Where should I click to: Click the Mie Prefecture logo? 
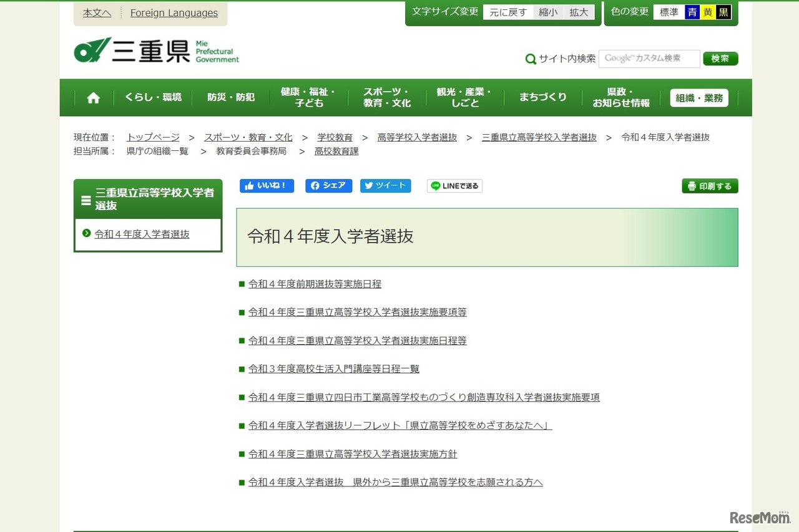pyautogui.click(x=156, y=51)
